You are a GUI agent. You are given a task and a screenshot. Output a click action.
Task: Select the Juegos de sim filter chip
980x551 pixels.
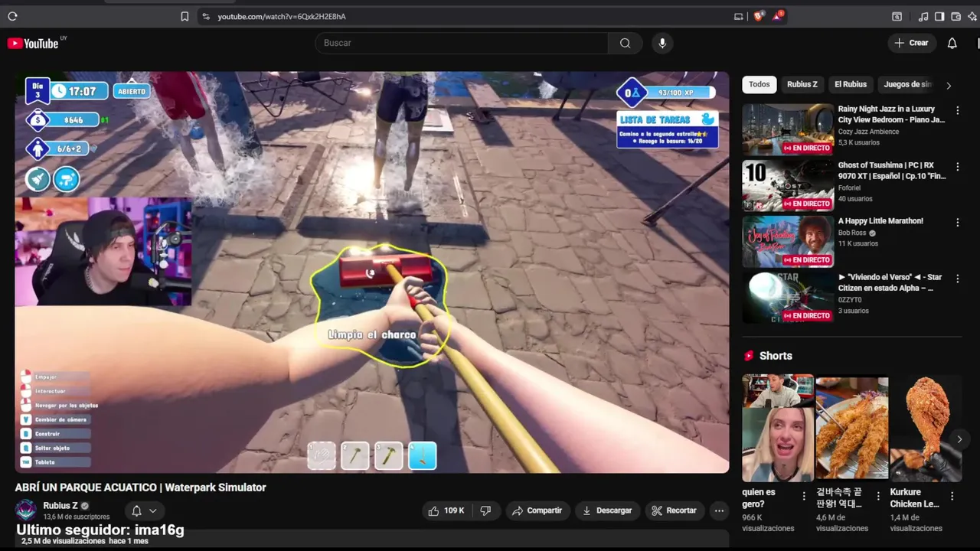[x=908, y=84]
